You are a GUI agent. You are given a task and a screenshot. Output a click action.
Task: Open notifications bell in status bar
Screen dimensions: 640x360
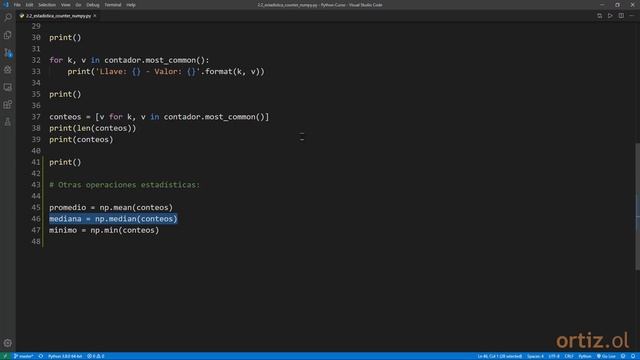point(633,356)
